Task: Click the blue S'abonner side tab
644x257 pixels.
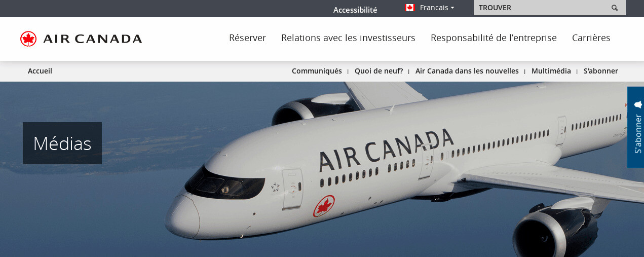Action: (635, 127)
